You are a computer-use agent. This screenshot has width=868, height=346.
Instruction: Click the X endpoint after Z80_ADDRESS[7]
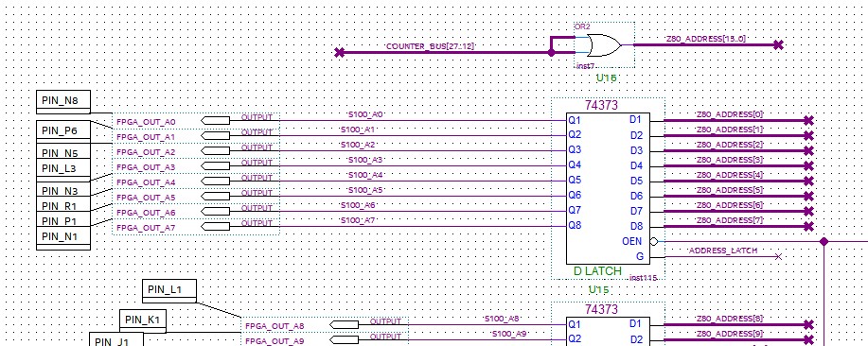808,227
